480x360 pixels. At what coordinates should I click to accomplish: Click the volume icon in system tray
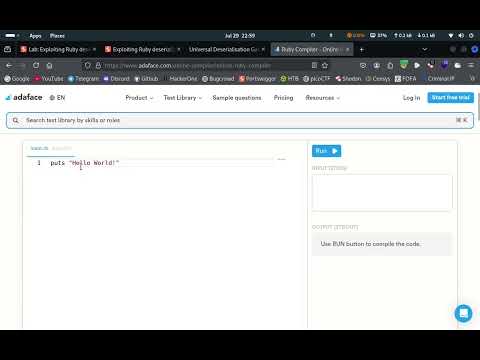461,36
